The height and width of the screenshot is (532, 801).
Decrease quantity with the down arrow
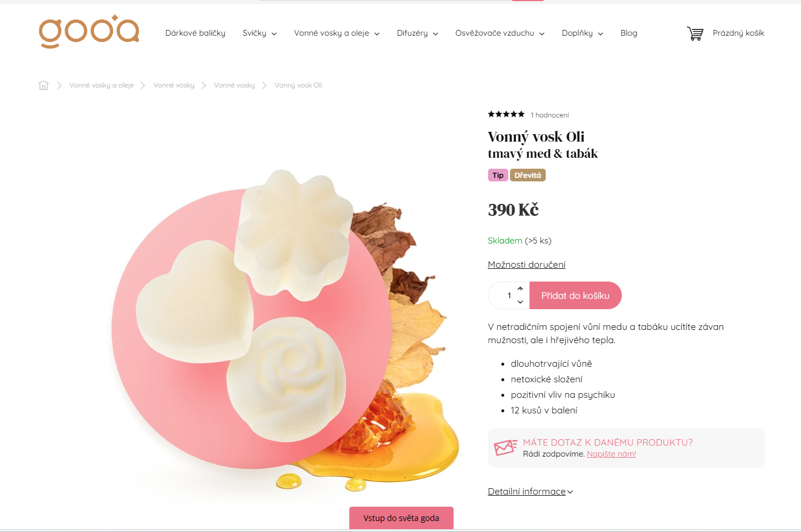[x=520, y=302]
